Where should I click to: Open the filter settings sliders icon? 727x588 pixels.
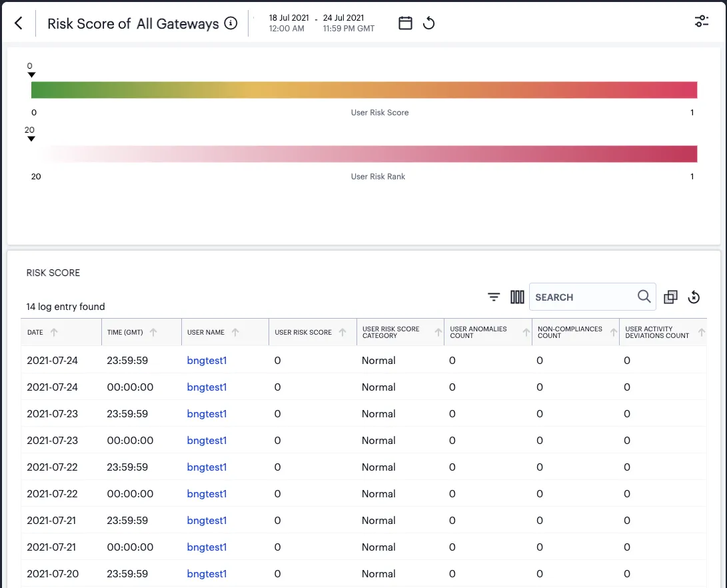702,21
